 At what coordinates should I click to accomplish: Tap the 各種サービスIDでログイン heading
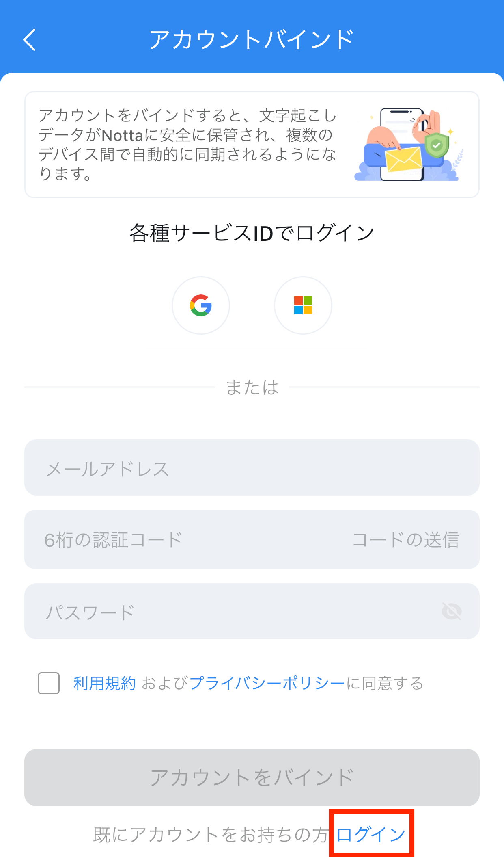[252, 233]
